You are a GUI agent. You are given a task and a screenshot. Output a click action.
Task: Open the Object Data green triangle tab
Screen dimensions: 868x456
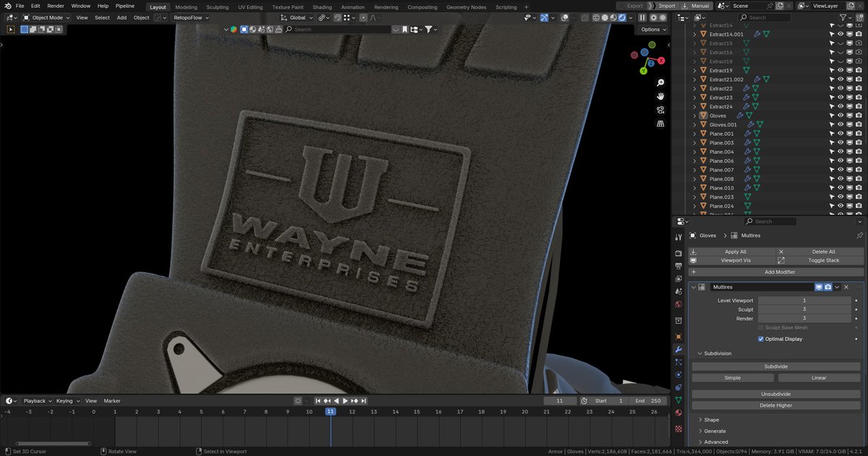678,400
